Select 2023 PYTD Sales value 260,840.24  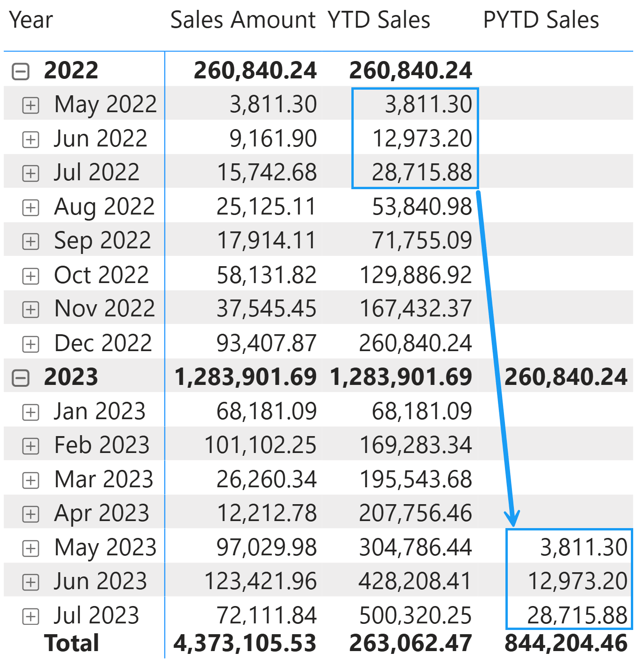coord(566,377)
